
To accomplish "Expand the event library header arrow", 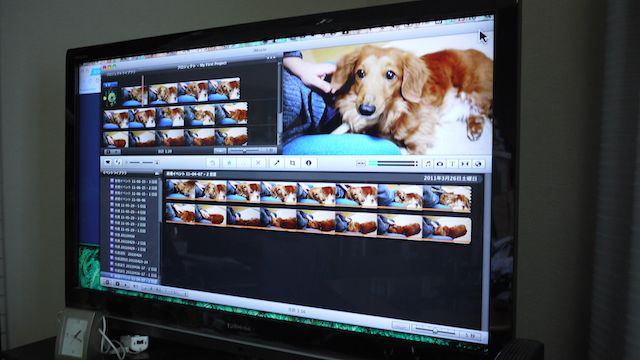I will tap(157, 173).
